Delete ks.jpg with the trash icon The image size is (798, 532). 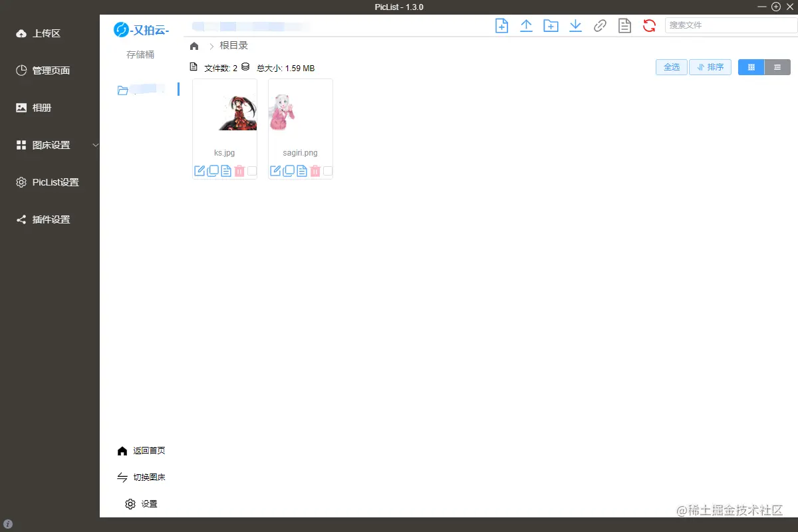click(239, 171)
